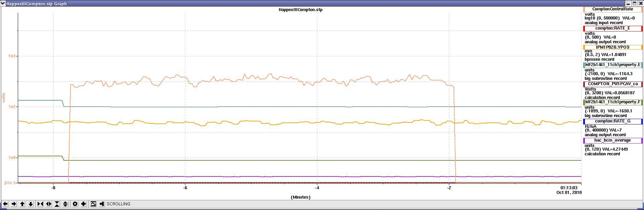Pan the graph up with the up arrow
The width and height of the screenshot is (644, 210).
(22, 204)
